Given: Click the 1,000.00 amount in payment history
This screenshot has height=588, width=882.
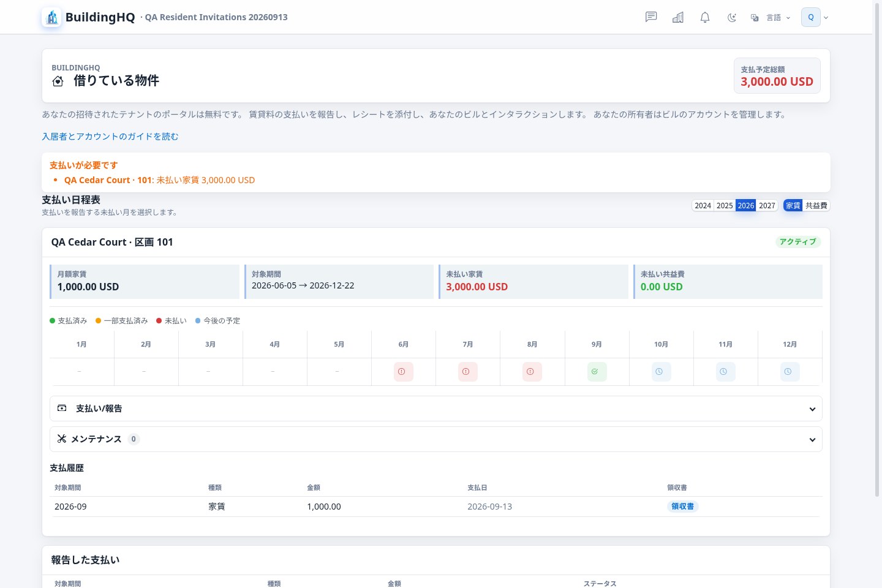Looking at the screenshot, I should (x=324, y=507).
